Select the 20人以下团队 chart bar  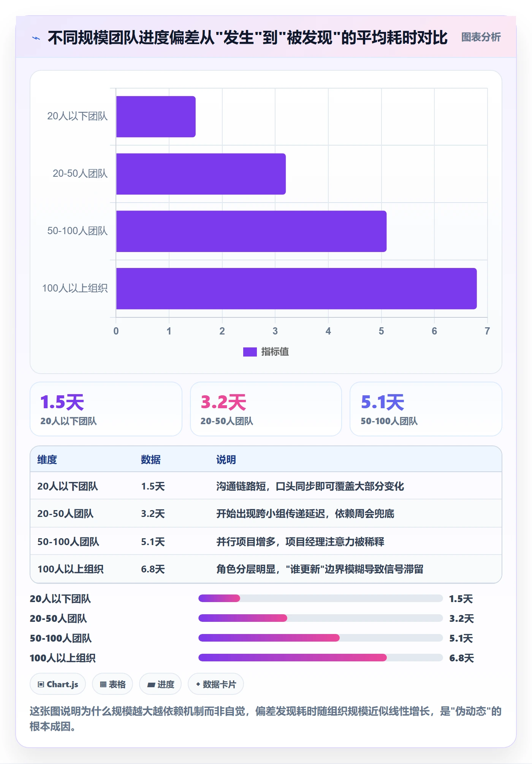[x=156, y=117]
